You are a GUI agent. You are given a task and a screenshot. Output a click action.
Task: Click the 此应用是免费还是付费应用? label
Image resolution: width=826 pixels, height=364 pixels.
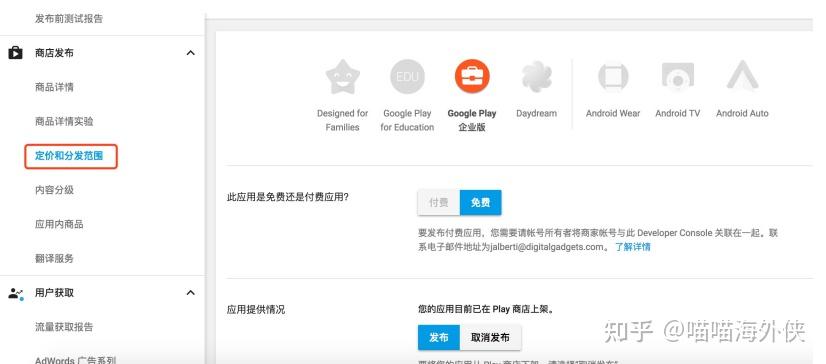click(x=288, y=198)
